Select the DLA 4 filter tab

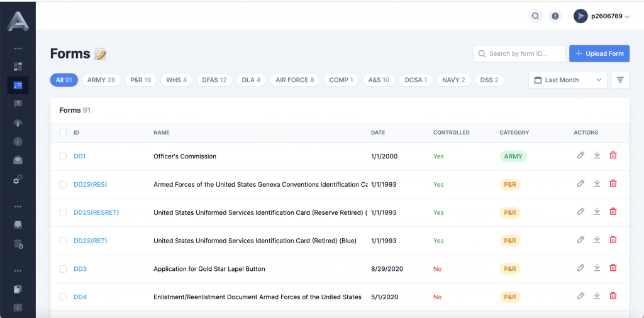pyautogui.click(x=251, y=80)
